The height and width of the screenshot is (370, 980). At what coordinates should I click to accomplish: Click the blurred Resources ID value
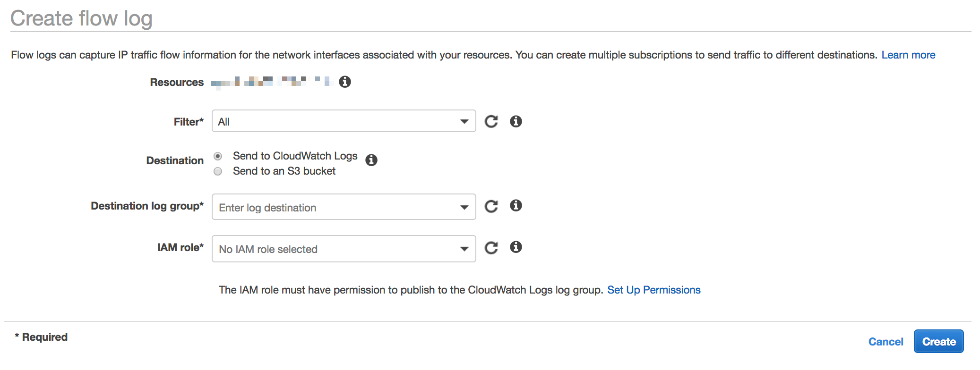coord(272,82)
